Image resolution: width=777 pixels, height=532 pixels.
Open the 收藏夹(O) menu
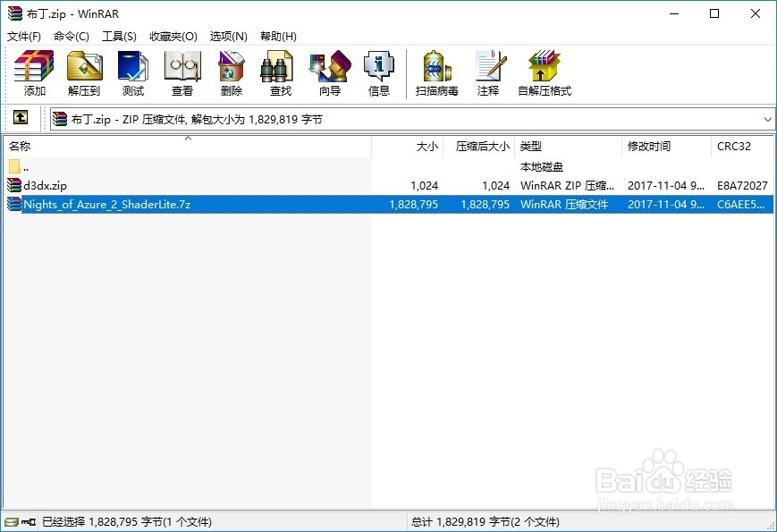pyautogui.click(x=173, y=36)
